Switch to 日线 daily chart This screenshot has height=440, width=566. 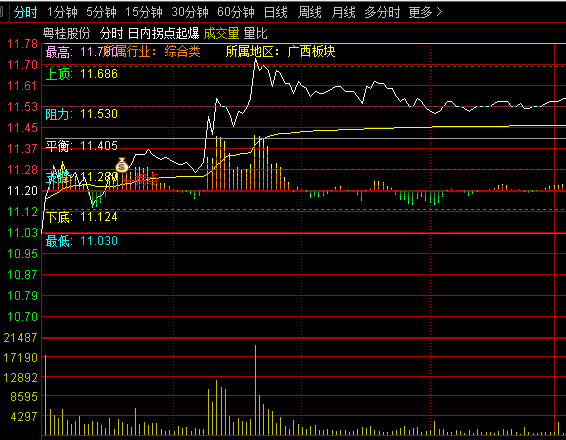coord(276,12)
